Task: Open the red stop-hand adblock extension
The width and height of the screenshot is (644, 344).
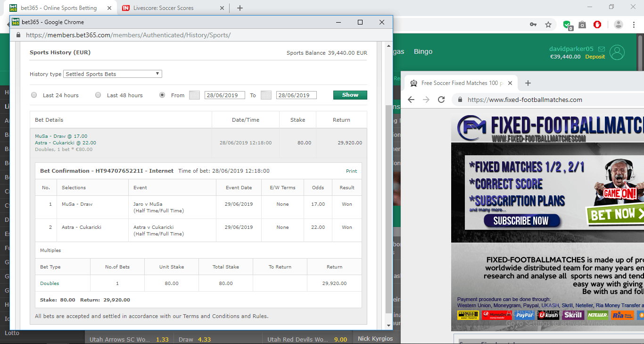Action: [x=597, y=25]
